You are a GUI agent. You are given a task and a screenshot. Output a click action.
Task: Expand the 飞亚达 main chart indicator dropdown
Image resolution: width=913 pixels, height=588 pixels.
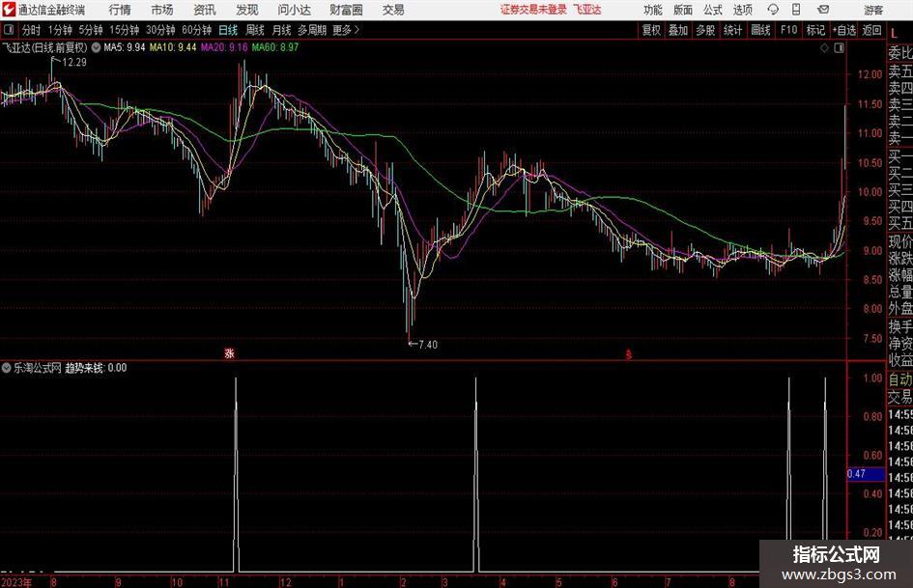tap(96, 47)
